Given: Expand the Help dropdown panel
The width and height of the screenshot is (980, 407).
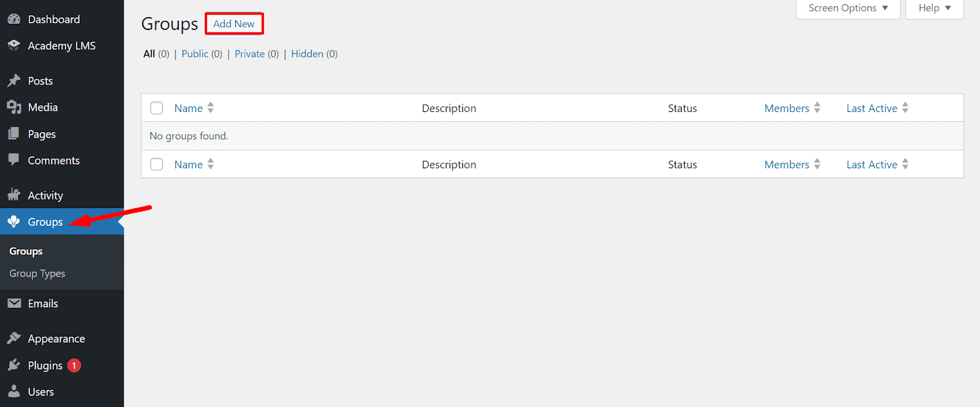Looking at the screenshot, I should pyautogui.click(x=934, y=9).
